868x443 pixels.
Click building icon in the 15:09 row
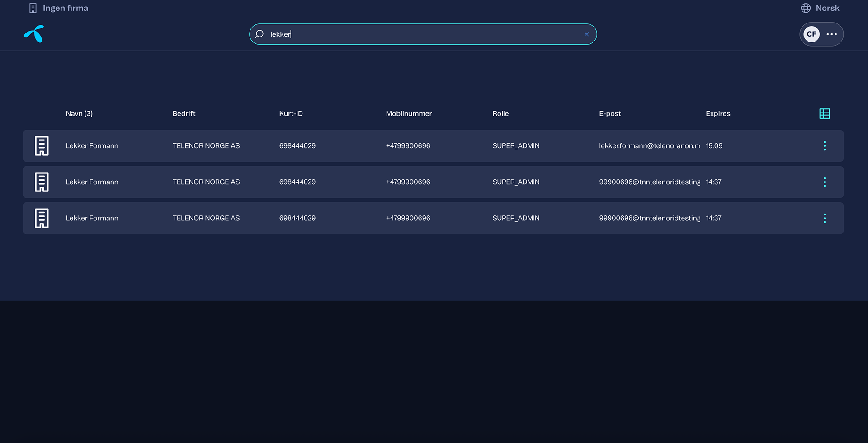click(x=42, y=146)
